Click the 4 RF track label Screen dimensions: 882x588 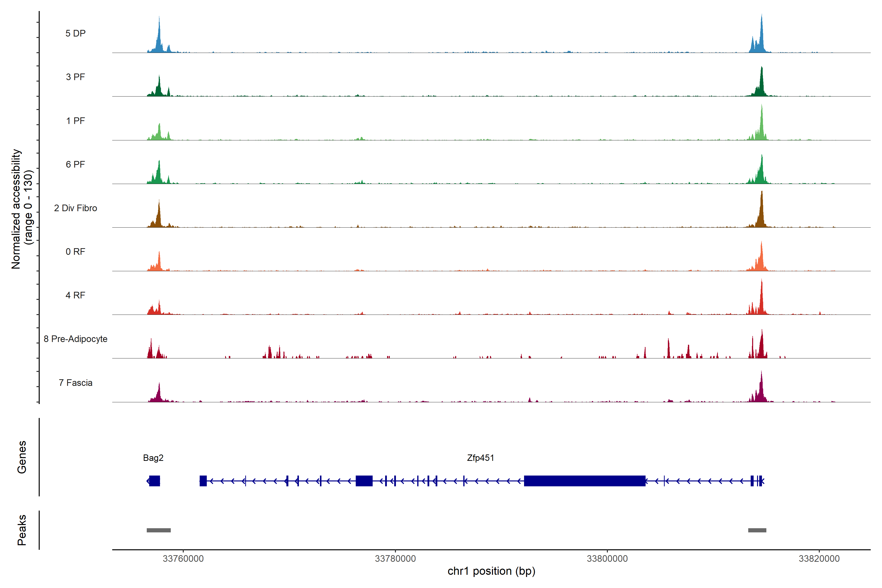pos(75,295)
